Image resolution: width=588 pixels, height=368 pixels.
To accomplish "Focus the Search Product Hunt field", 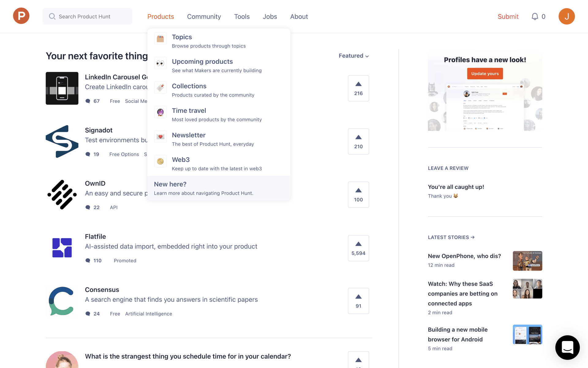I will click(87, 16).
